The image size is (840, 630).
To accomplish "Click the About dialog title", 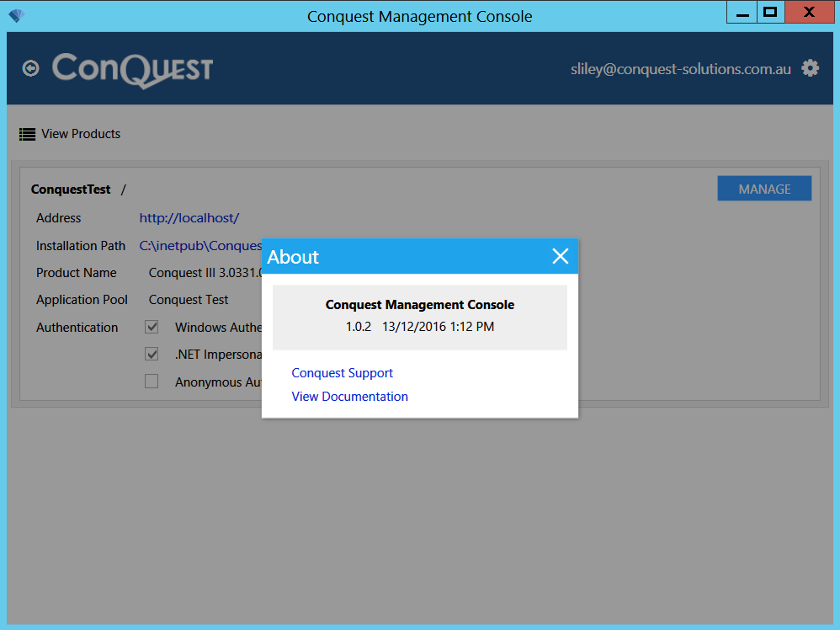I will [293, 257].
